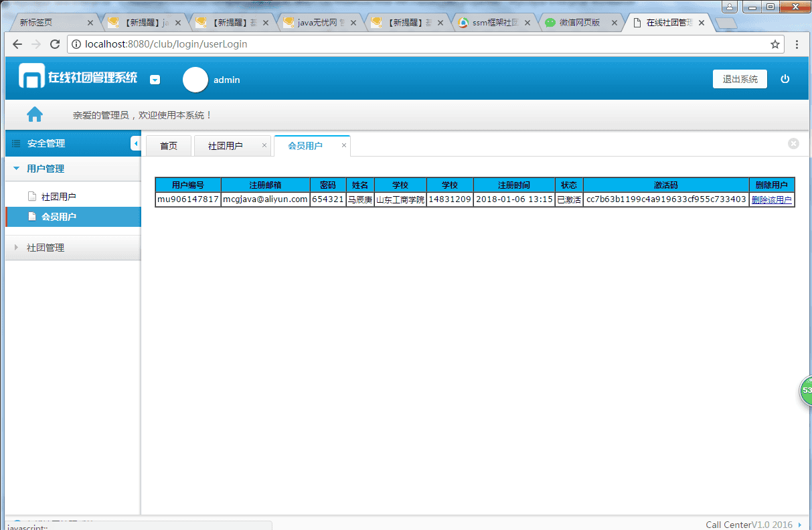Click the school cell 山东工商学院

point(400,199)
